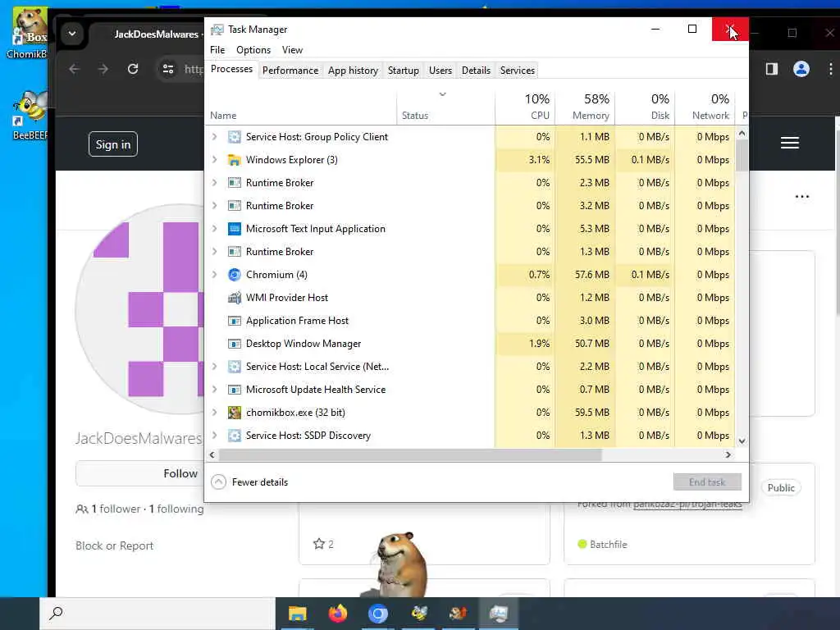Click the Desktop Window Manager icon
This screenshot has height=630, width=840.
coord(234,344)
